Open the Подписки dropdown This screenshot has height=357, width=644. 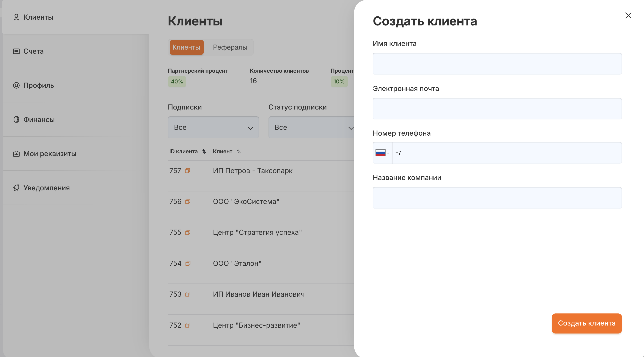(213, 127)
